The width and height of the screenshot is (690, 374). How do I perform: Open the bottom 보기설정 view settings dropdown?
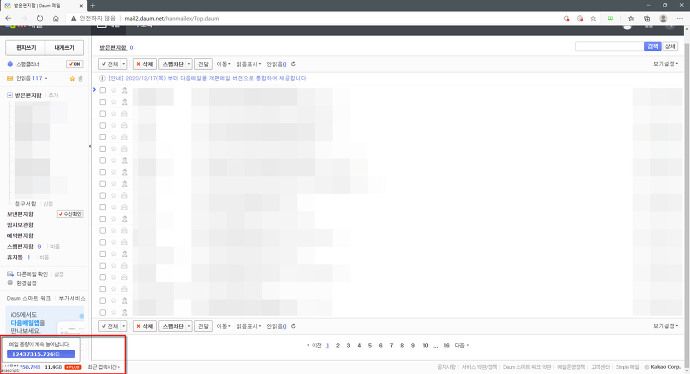pos(665,326)
